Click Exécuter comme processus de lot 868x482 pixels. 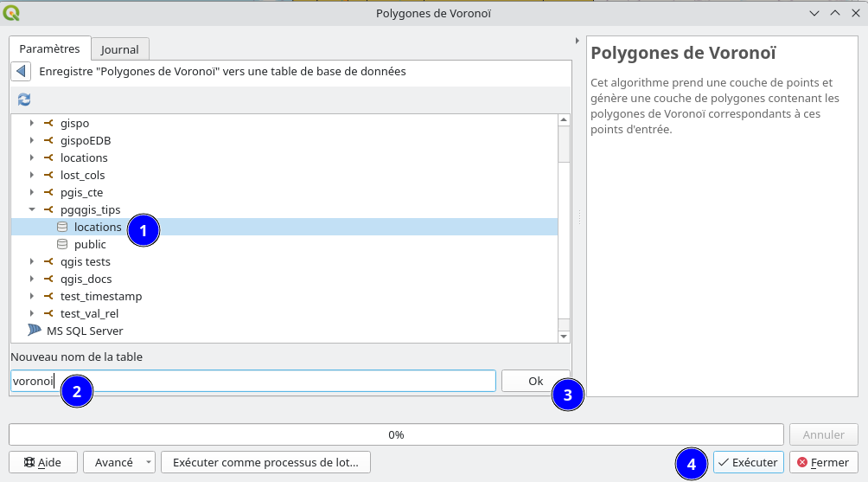265,462
